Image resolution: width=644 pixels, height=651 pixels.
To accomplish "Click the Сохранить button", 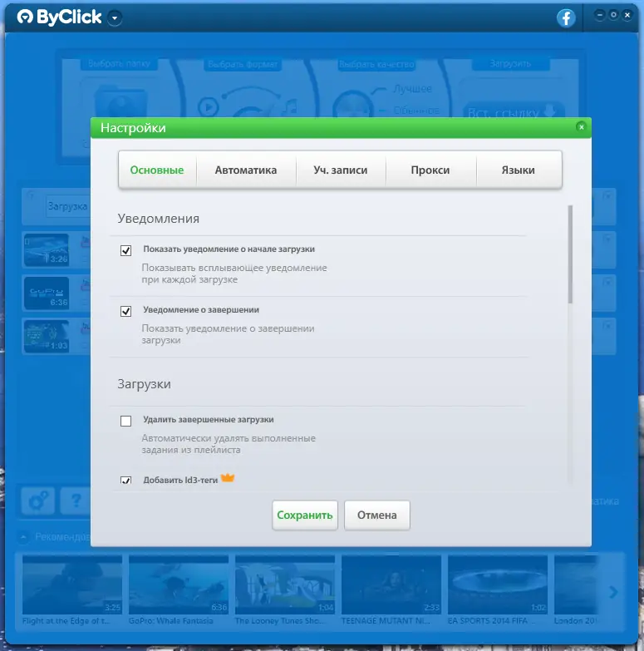I will coord(305,515).
